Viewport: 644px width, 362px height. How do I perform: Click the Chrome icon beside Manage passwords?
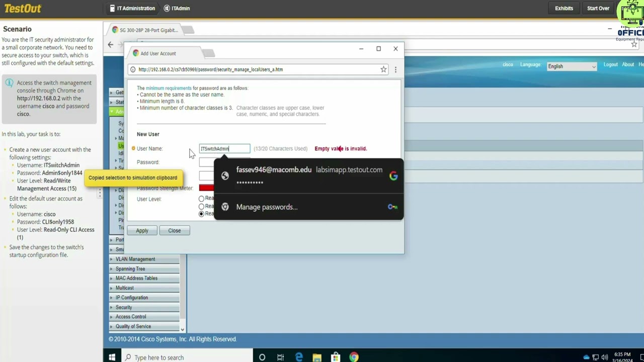(x=225, y=207)
